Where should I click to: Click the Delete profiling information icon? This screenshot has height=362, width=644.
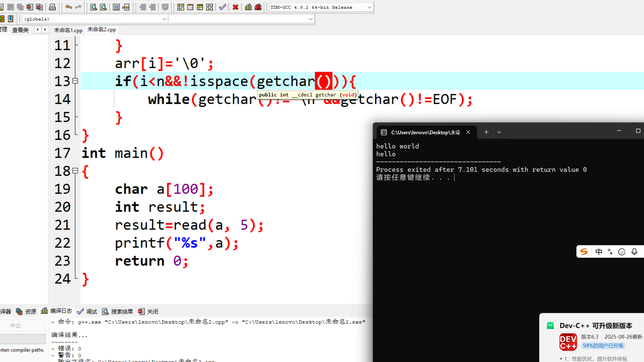[258, 7]
